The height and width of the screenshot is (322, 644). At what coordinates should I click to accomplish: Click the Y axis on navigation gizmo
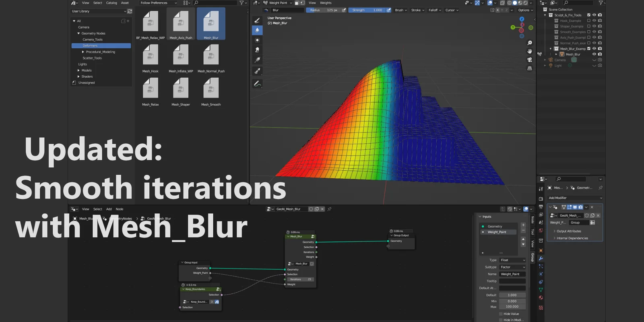[513, 27]
